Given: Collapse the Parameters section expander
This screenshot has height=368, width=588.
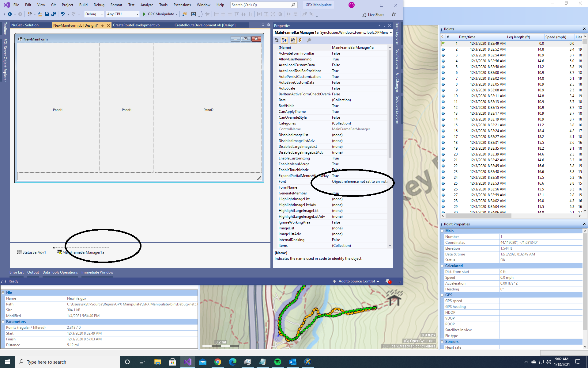Looking at the screenshot, I should [3, 322].
